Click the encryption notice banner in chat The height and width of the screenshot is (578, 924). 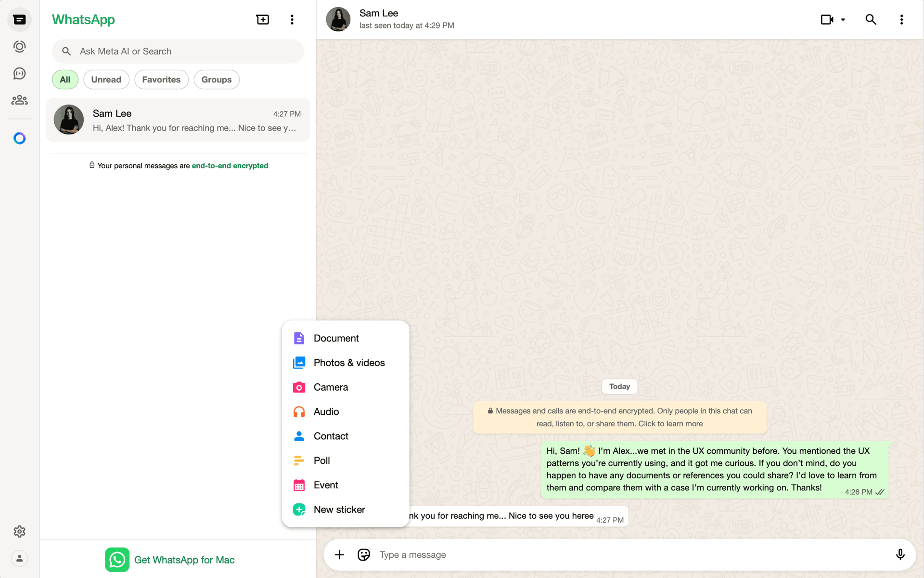[619, 417]
